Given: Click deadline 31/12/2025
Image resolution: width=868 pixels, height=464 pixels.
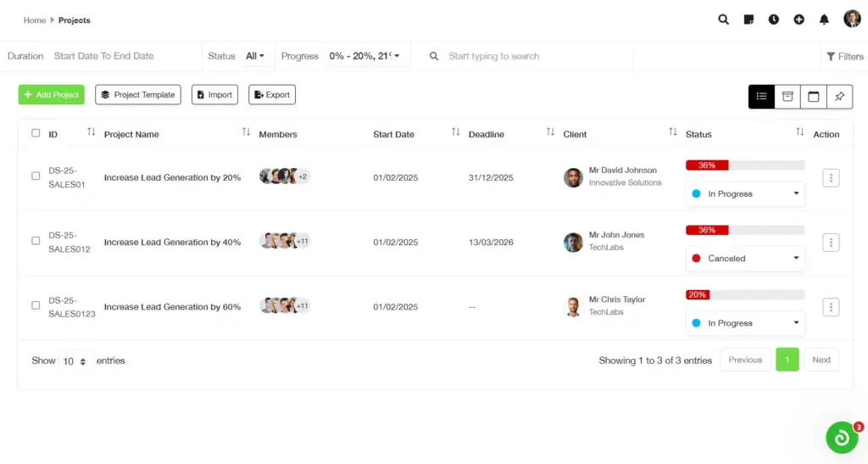Looking at the screenshot, I should 491,178.
